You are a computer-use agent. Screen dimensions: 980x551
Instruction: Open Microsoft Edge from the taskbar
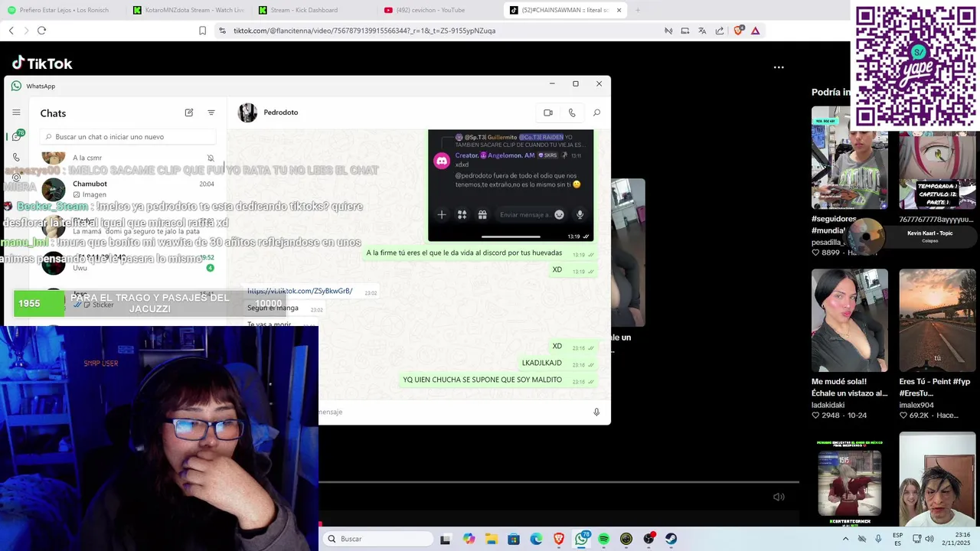coord(536,539)
